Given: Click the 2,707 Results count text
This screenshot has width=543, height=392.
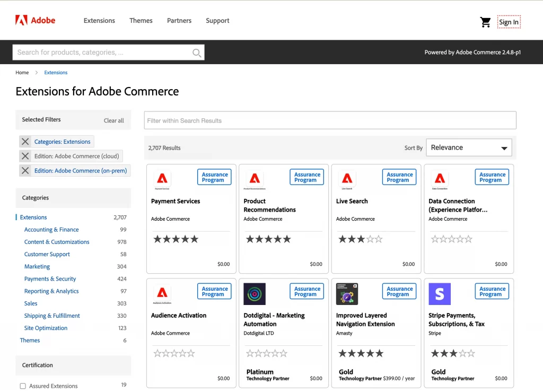Looking at the screenshot, I should pos(164,148).
